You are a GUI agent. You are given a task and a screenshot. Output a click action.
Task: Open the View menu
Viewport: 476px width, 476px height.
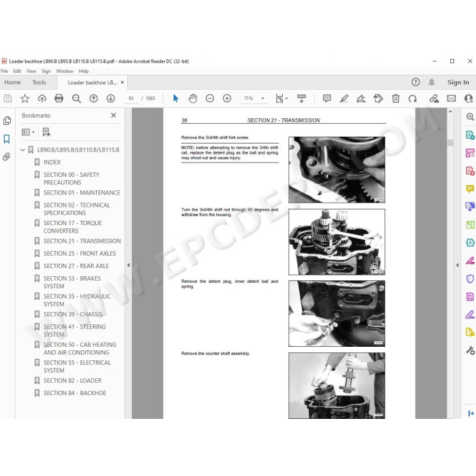(31, 71)
